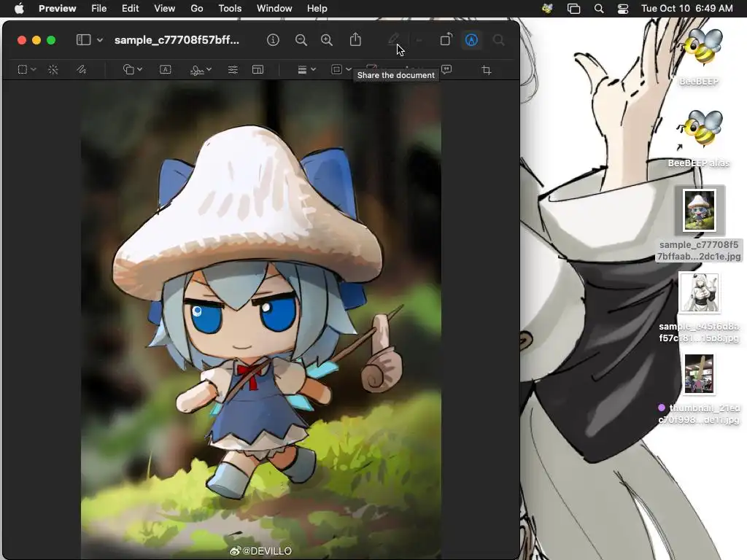Insert a text box annotation

click(166, 69)
